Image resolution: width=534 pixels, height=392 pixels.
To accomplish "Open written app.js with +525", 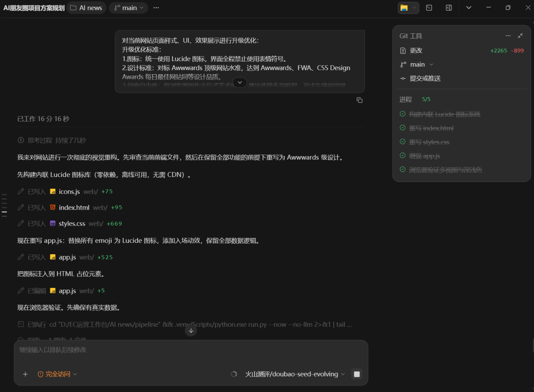I will (67, 257).
